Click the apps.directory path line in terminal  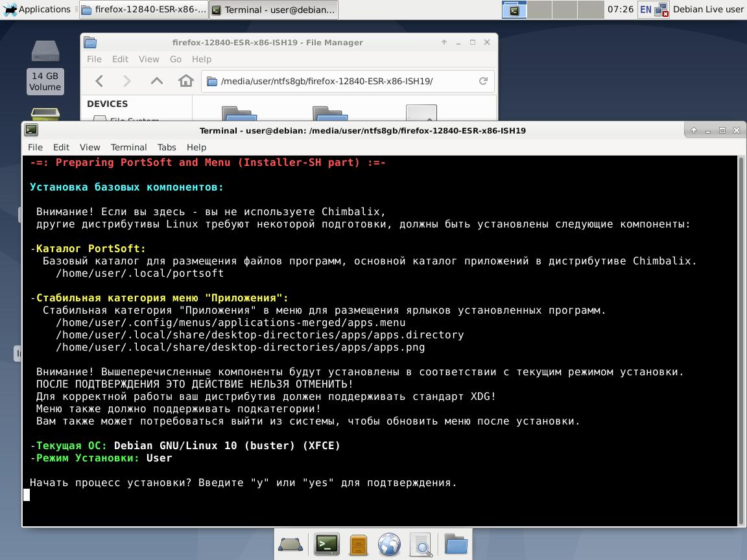(x=259, y=334)
